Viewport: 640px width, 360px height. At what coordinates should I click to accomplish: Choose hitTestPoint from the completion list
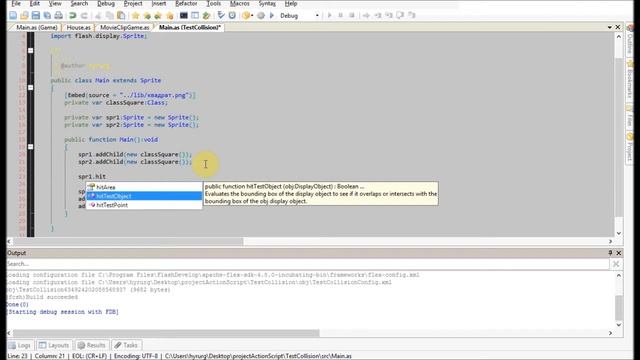(144, 205)
